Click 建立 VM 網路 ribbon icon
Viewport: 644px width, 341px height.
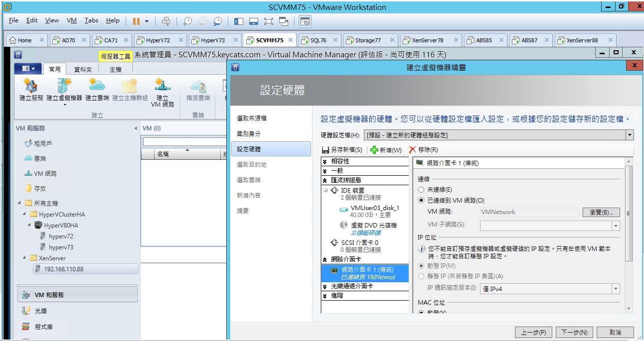tap(162, 93)
